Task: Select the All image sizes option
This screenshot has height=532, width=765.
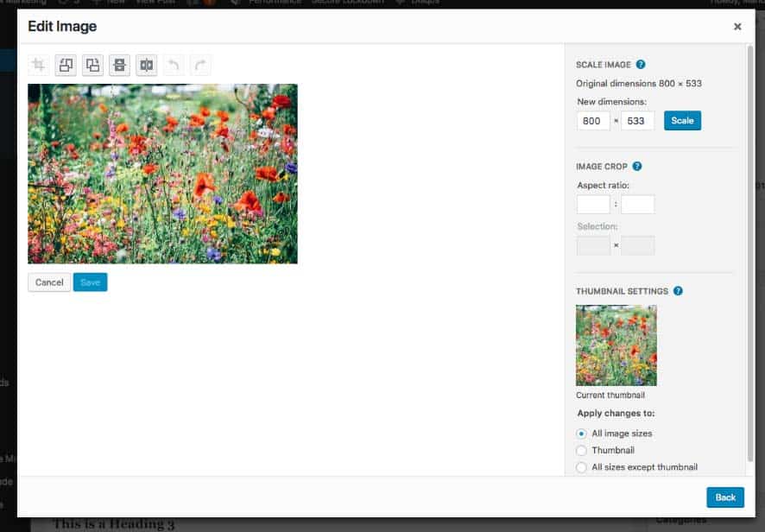Action: click(x=581, y=434)
